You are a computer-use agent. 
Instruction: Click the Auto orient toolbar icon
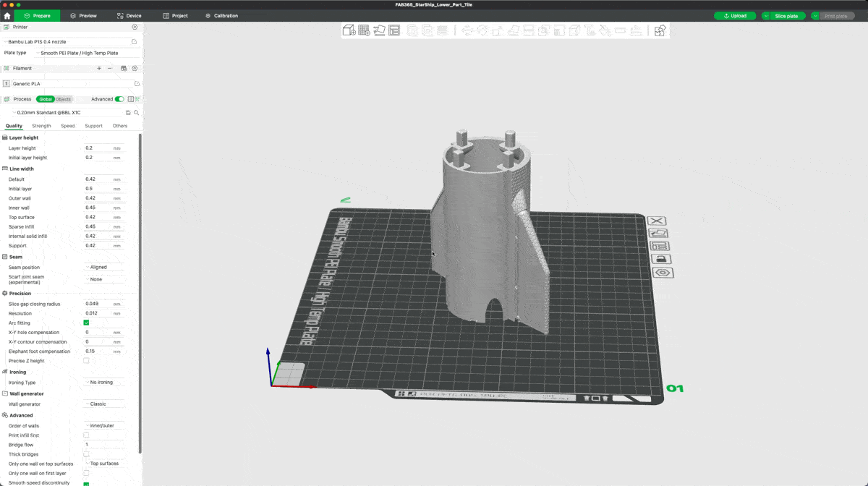tap(379, 30)
